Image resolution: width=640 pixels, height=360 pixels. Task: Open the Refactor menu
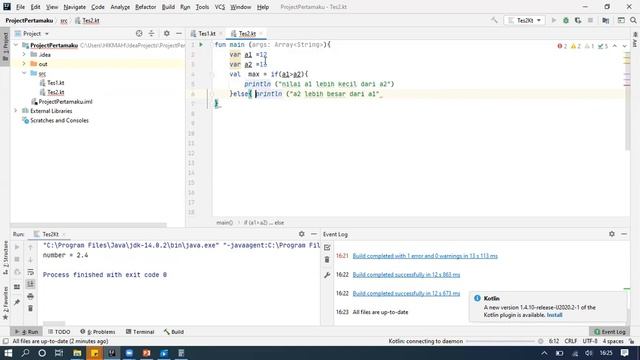[146, 7]
